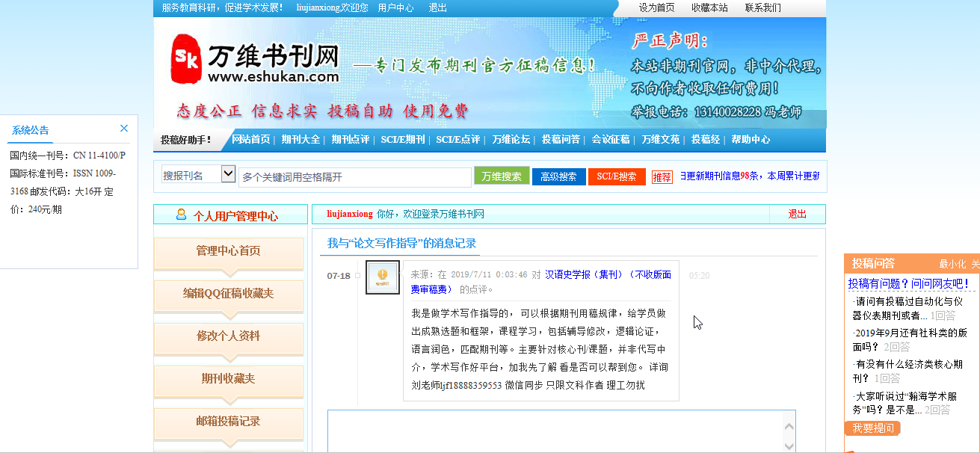The image size is (980, 453).
Task: Click the keyword search input field
Action: (x=354, y=177)
